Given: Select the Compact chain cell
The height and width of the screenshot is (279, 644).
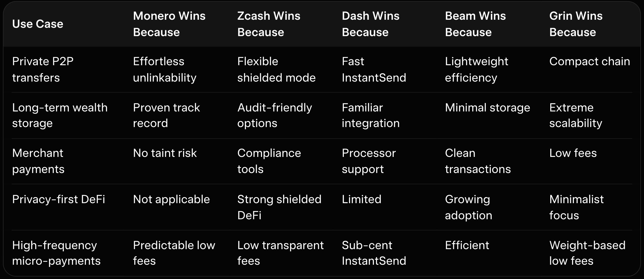Looking at the screenshot, I should coord(589,62).
